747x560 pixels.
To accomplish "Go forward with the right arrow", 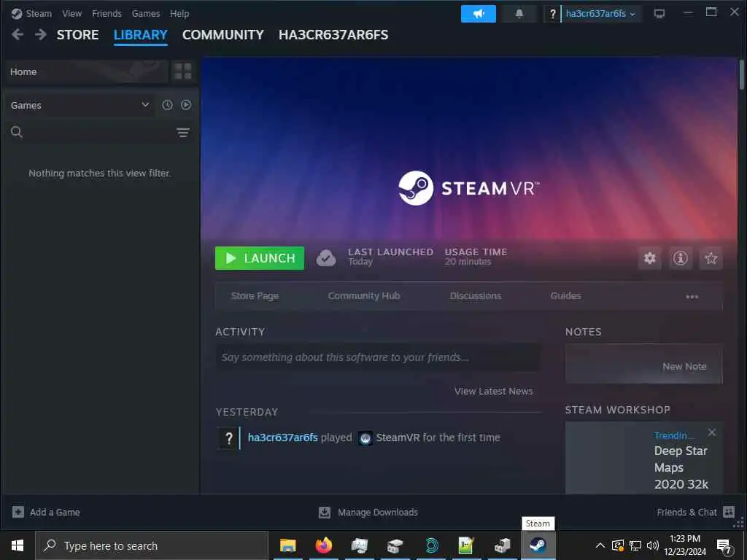I will pos(41,34).
